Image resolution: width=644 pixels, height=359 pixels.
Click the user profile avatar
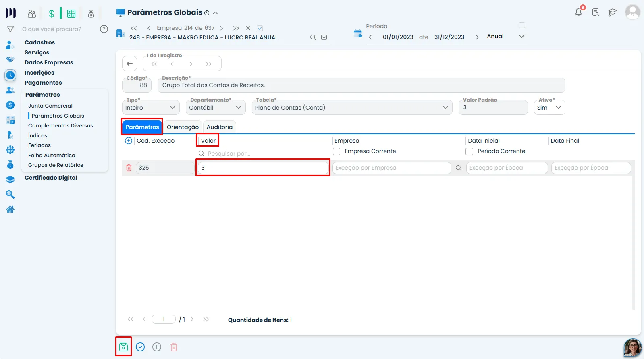tap(632, 12)
